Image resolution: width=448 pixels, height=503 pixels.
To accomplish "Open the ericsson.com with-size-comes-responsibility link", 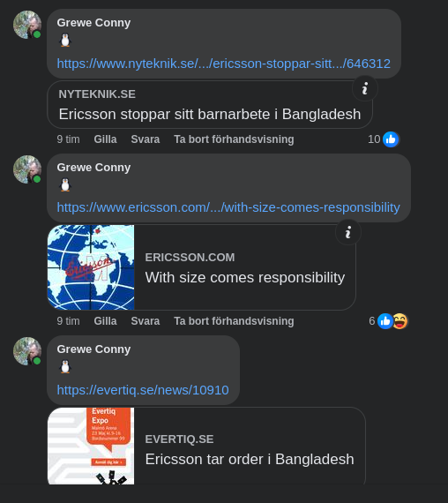I will tap(228, 207).
